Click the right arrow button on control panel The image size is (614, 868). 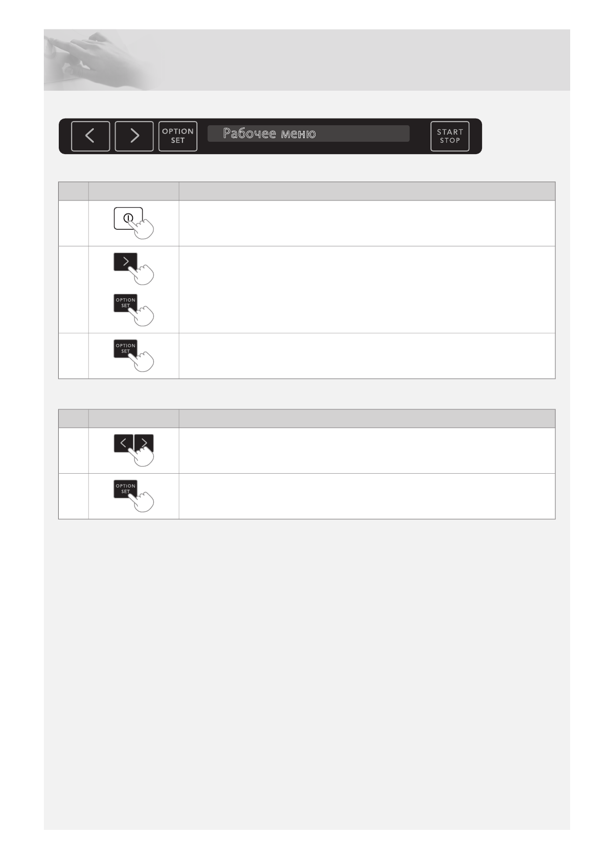pyautogui.click(x=134, y=136)
